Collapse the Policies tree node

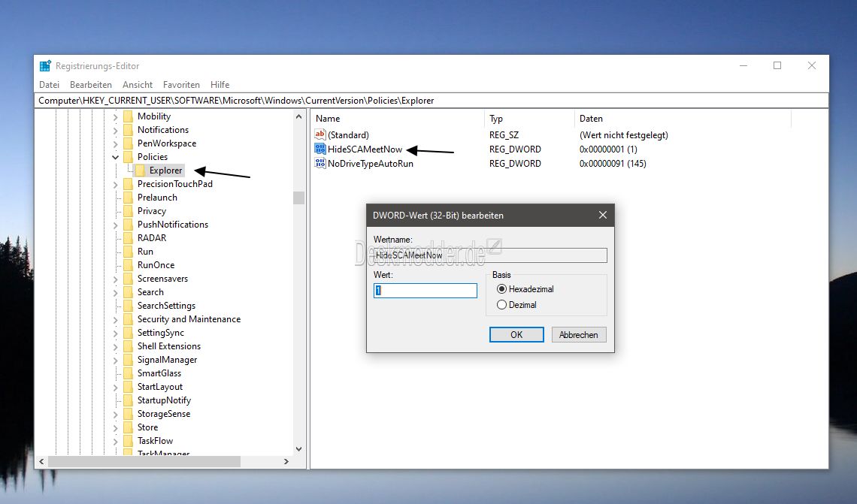(115, 157)
